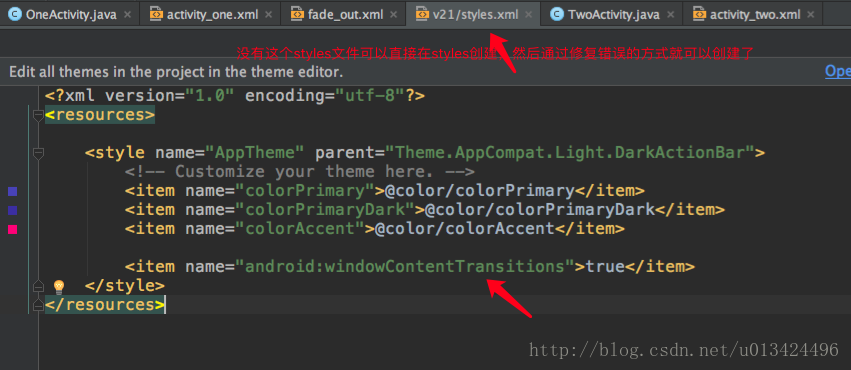Image resolution: width=851 pixels, height=370 pixels.
Task: Close the OneActivity.java tab
Action: click(128, 15)
